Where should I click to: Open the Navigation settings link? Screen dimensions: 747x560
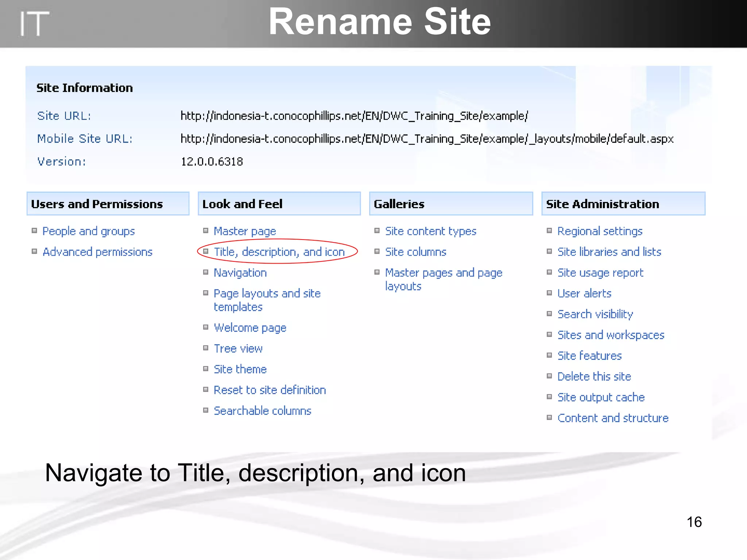pos(240,273)
